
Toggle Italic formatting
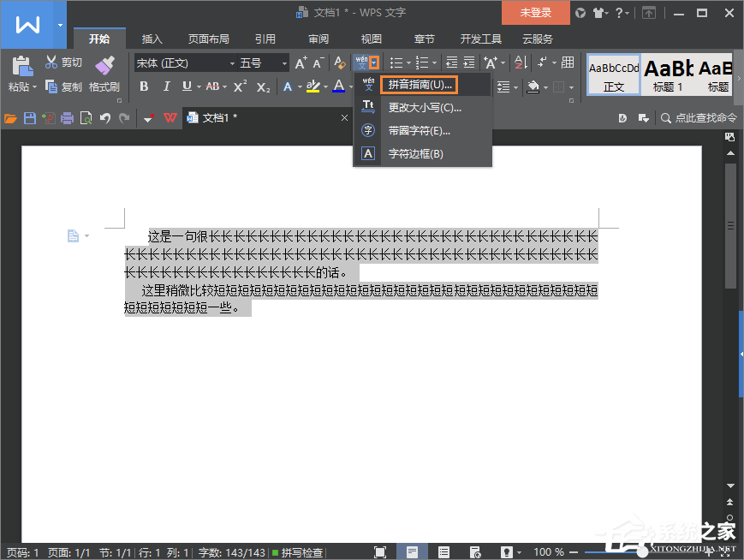coord(165,86)
